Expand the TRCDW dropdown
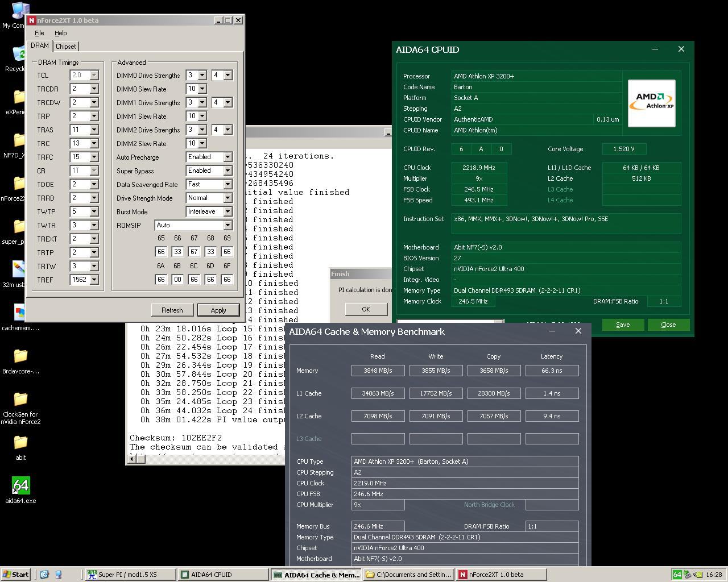Screen dimensions: 728x582 pyautogui.click(x=94, y=102)
